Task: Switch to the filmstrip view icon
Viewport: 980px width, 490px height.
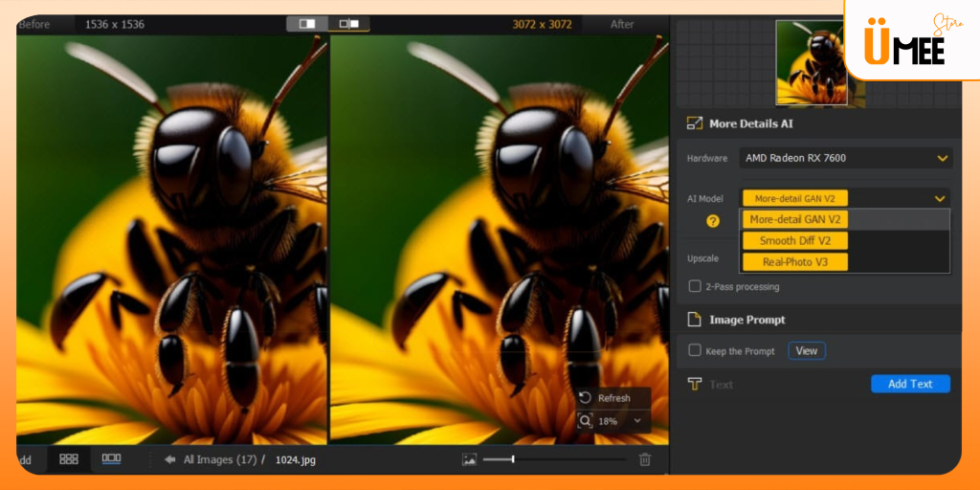Action: (111, 459)
